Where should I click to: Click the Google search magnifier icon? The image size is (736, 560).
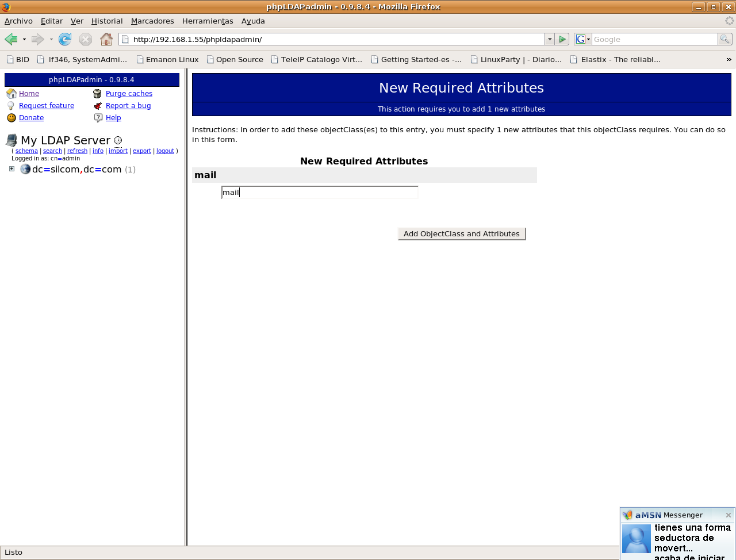pyautogui.click(x=724, y=39)
